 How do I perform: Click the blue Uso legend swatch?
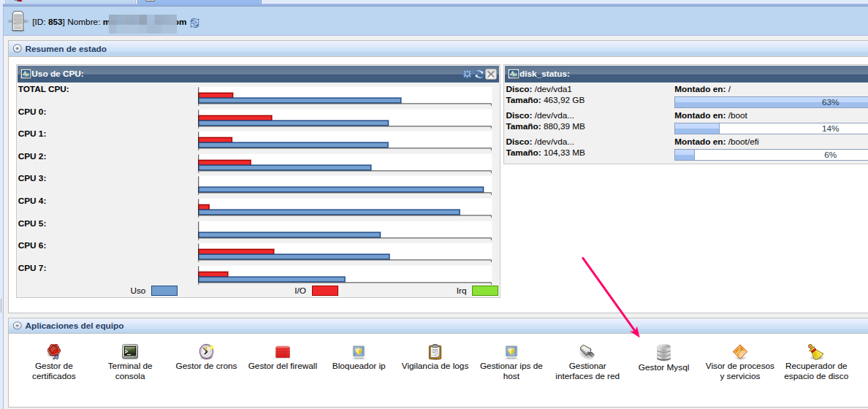(164, 291)
